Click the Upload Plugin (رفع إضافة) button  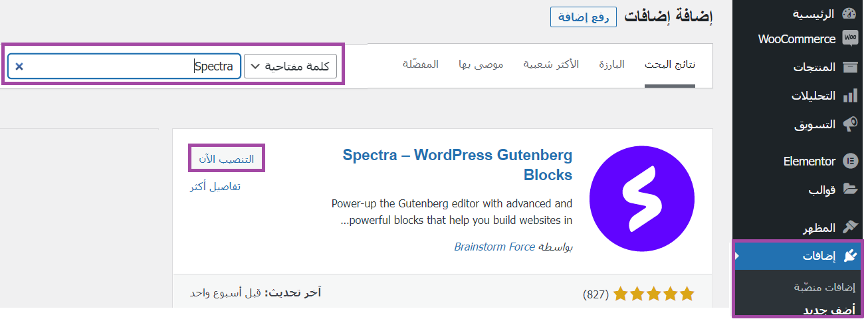click(x=584, y=17)
